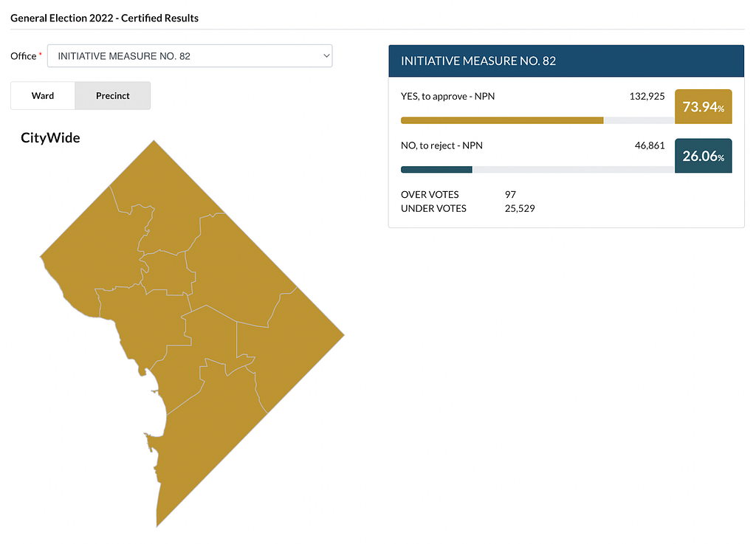Click the 26.06% dark blue percentage badge

(x=703, y=156)
